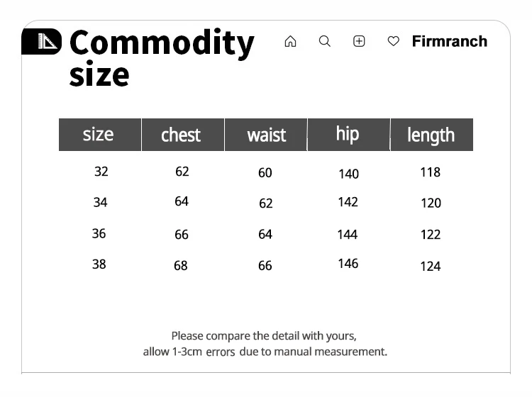Select the size column header
This screenshot has width=532, height=397.
click(99, 135)
